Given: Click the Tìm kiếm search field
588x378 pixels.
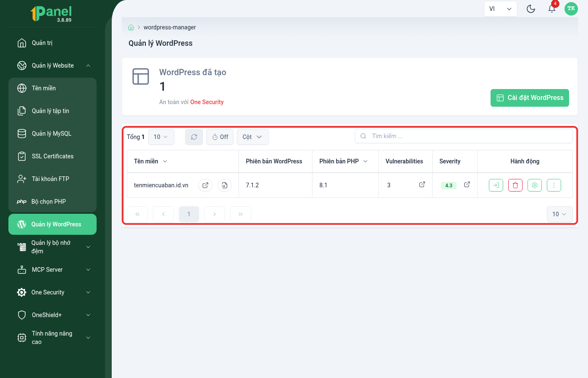Looking at the screenshot, I should tap(464, 136).
